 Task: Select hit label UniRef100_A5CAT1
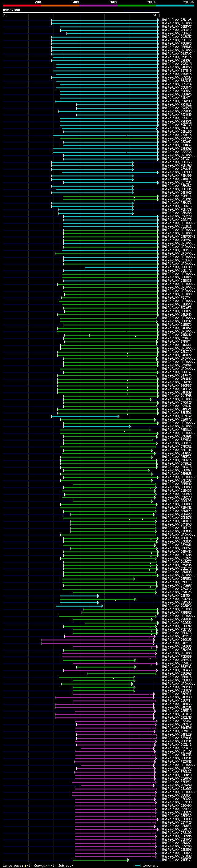(176, 128)
